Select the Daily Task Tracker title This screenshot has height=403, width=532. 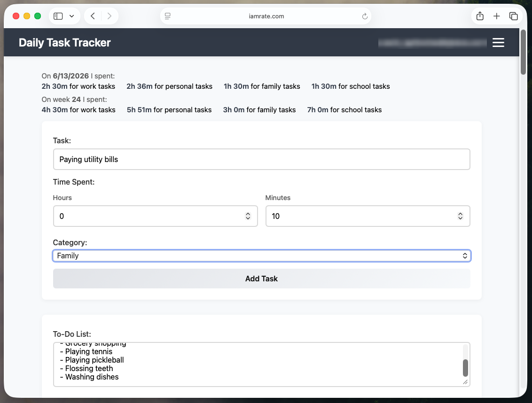[x=64, y=42]
